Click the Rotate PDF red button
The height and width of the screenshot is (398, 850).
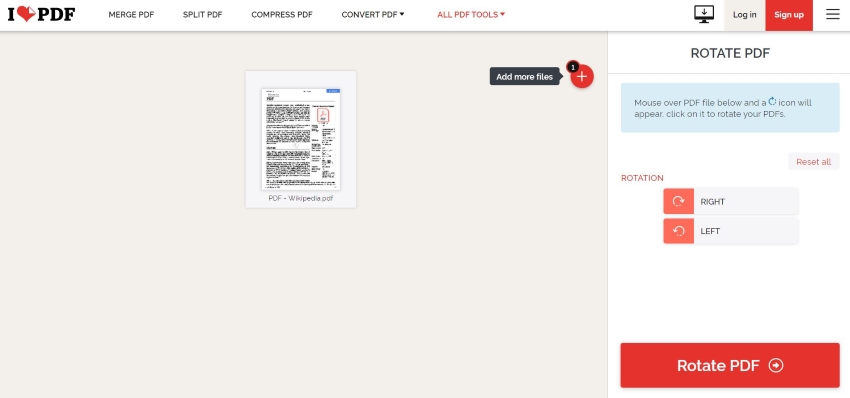coord(730,365)
